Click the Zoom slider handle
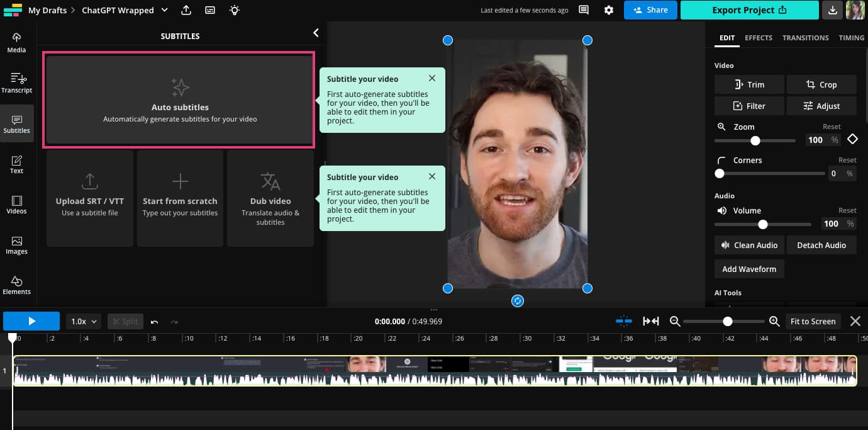868x430 pixels. [755, 140]
